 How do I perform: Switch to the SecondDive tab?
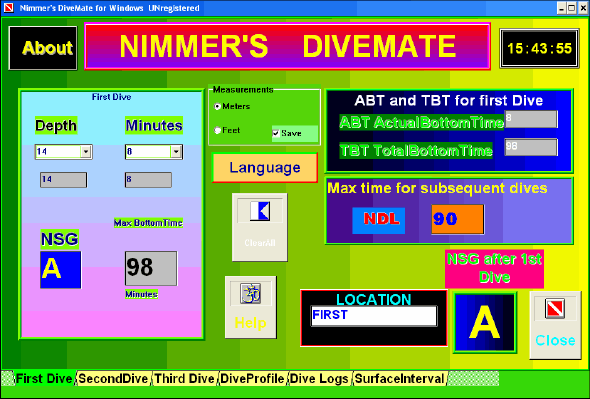113,378
